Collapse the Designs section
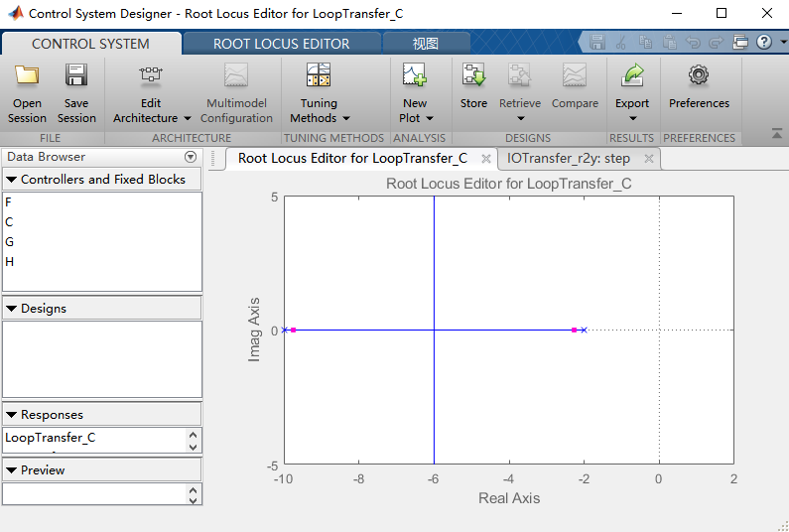789x532 pixels. [12, 309]
